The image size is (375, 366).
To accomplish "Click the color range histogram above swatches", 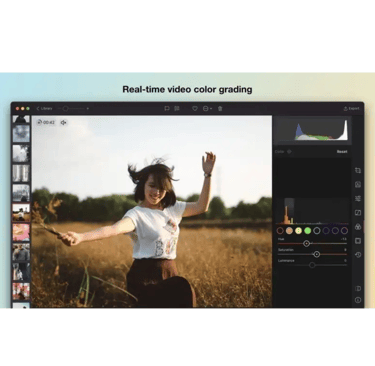I will pos(312,211).
